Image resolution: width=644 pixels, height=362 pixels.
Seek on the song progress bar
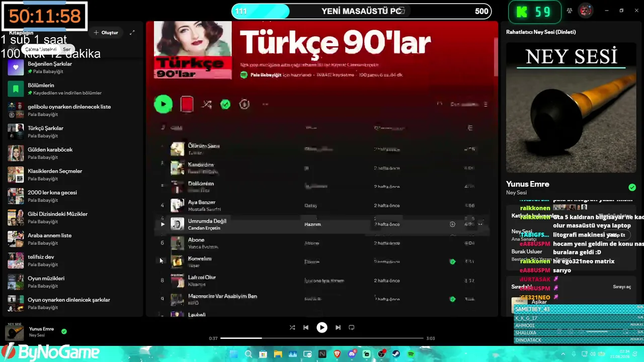click(321, 338)
